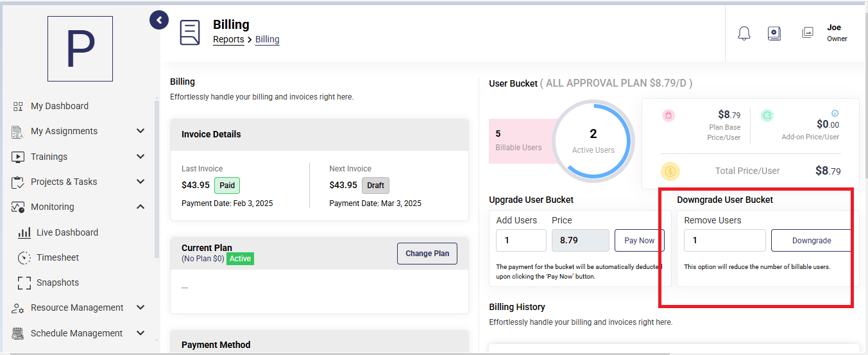
Task: Go to My Dashboard
Action: [60, 106]
